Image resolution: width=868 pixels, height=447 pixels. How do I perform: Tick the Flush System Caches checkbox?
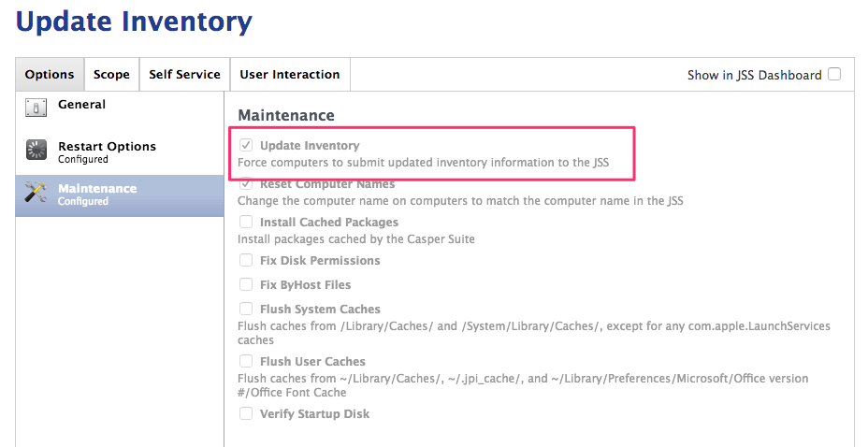pos(246,309)
